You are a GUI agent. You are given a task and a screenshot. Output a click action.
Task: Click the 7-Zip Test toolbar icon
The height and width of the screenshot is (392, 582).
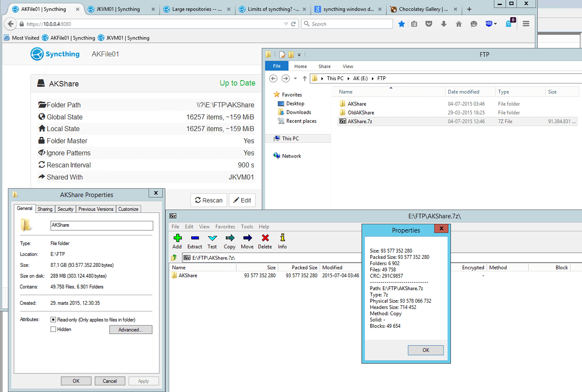point(212,238)
